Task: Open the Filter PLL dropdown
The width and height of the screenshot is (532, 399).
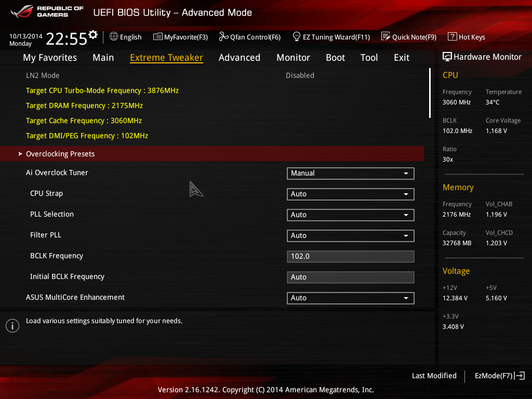Action: pyautogui.click(x=351, y=235)
